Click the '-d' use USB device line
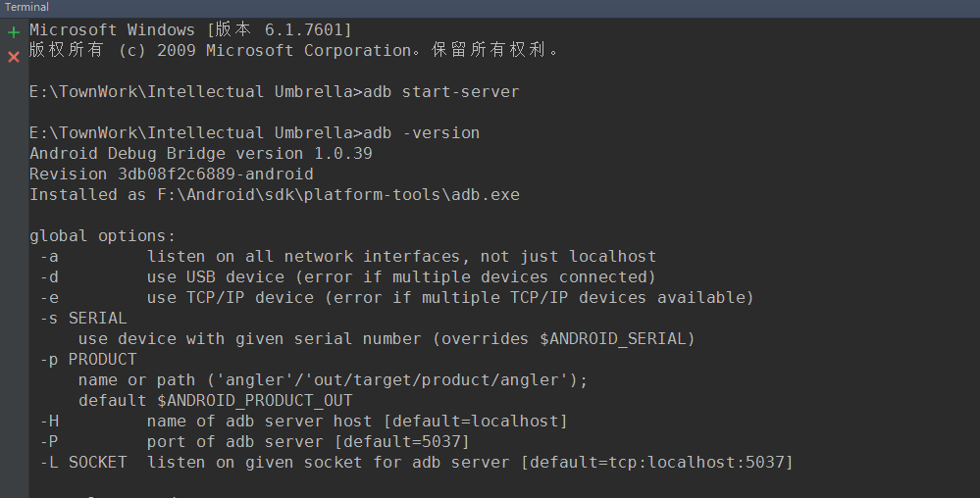 coord(348,277)
